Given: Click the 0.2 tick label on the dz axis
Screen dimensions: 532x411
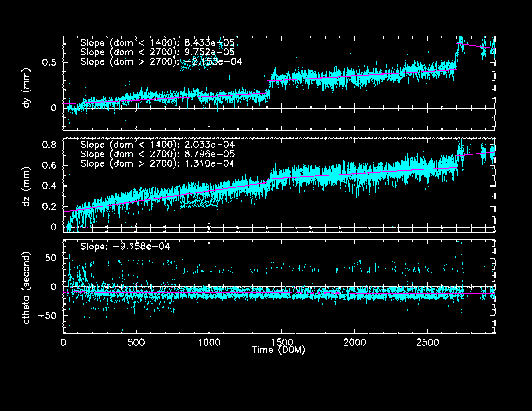Looking at the screenshot, I should pyautogui.click(x=49, y=206).
